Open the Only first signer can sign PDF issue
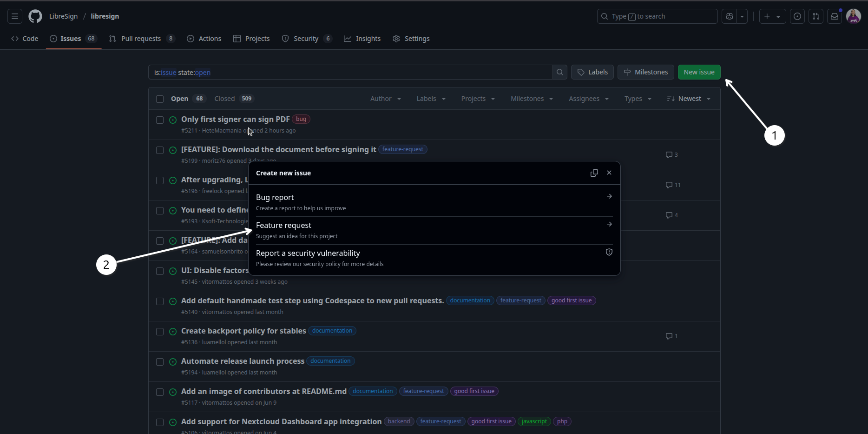 pyautogui.click(x=236, y=119)
